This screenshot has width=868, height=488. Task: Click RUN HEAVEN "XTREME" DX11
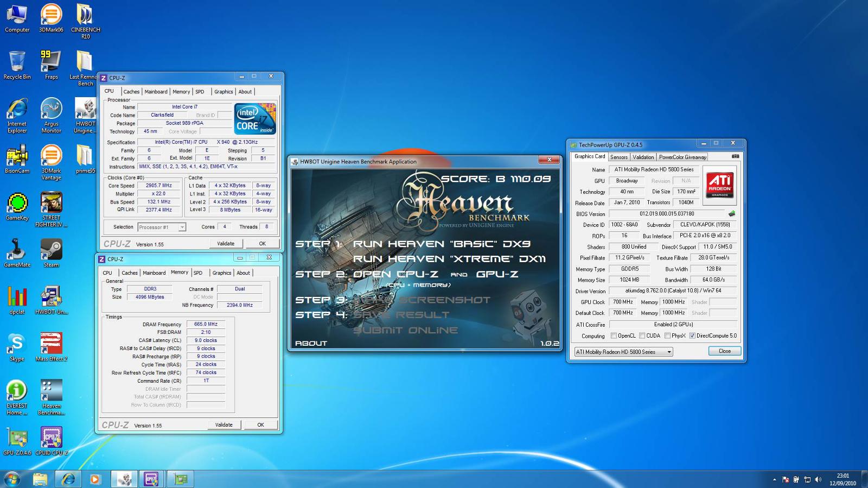449,259
